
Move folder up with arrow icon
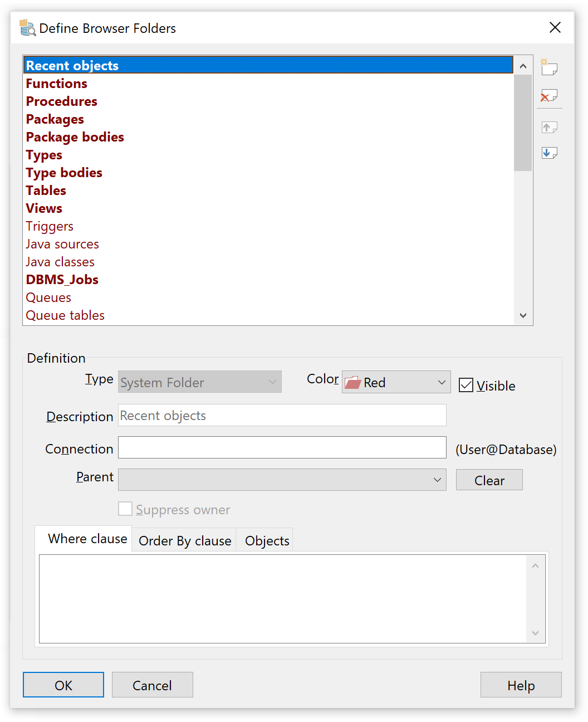click(x=549, y=127)
